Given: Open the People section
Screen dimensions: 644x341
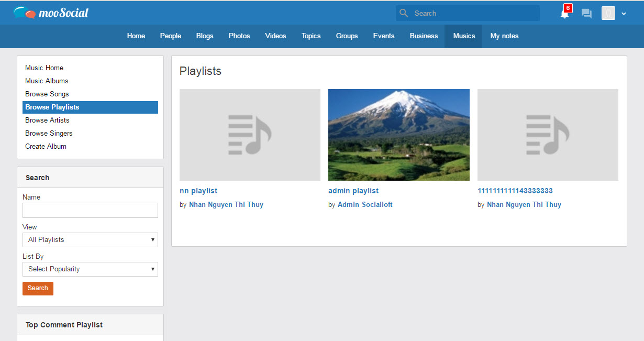Looking at the screenshot, I should 171,36.
